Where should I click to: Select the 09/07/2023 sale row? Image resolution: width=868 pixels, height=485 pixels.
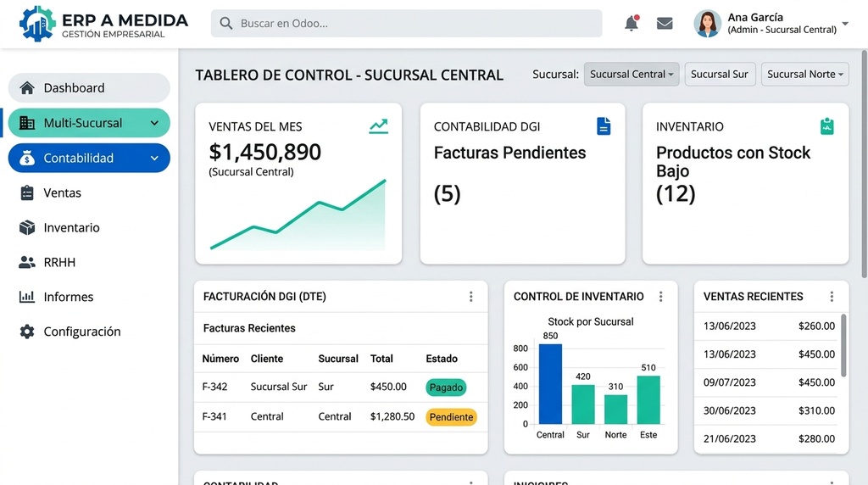pyautogui.click(x=768, y=382)
